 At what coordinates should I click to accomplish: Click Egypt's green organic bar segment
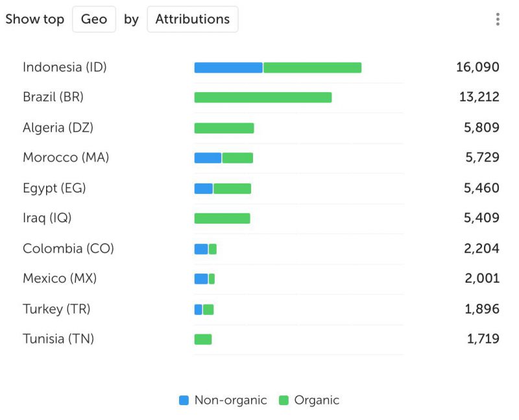(x=232, y=189)
